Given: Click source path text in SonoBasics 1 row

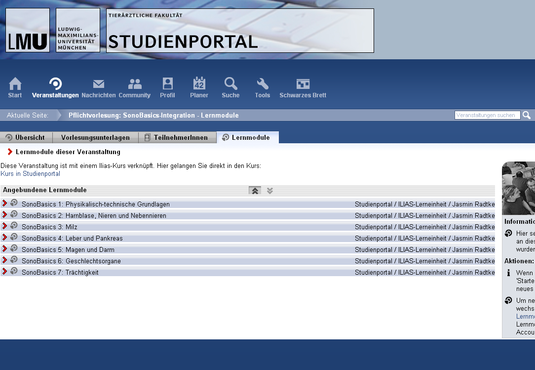Looking at the screenshot, I should (x=424, y=204).
